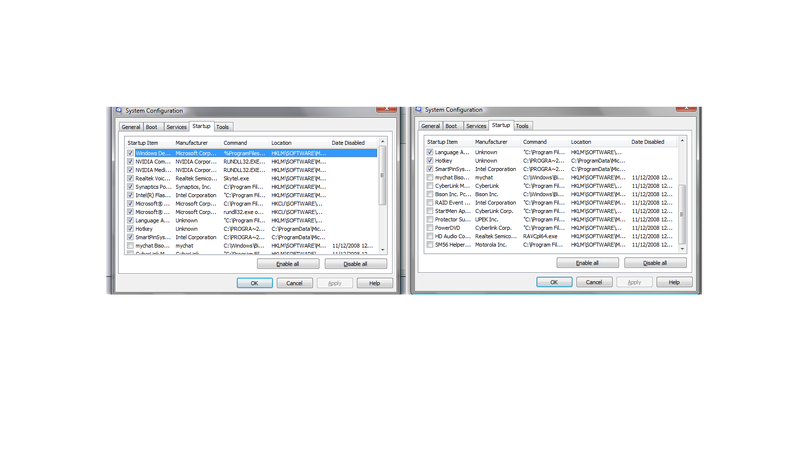800x468 pixels.
Task: Sort by Command column in left window
Action: click(244, 143)
